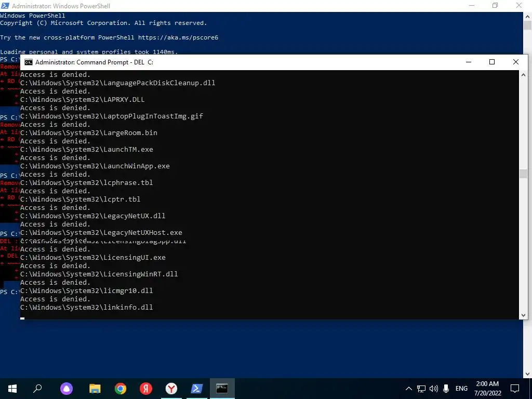532x399 pixels.
Task: Click the LegacyNetUXHost.exe path line
Action: click(101, 232)
